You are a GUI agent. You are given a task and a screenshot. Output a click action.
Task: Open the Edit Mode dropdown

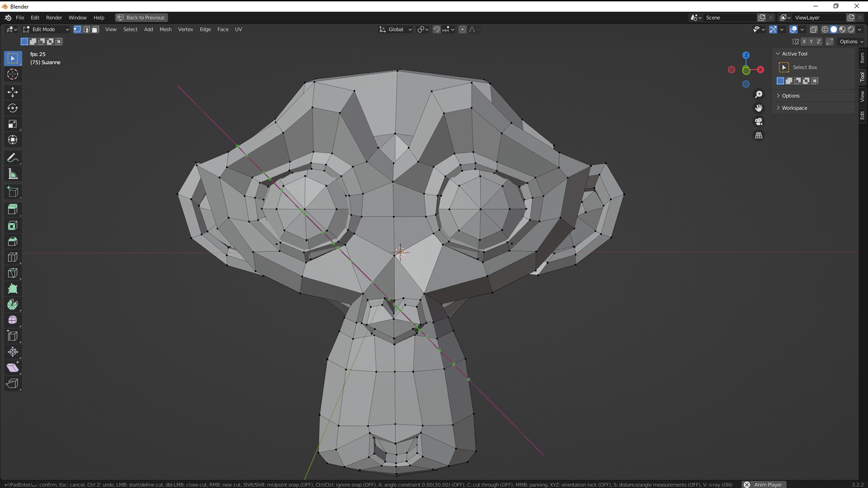pyautogui.click(x=45, y=29)
